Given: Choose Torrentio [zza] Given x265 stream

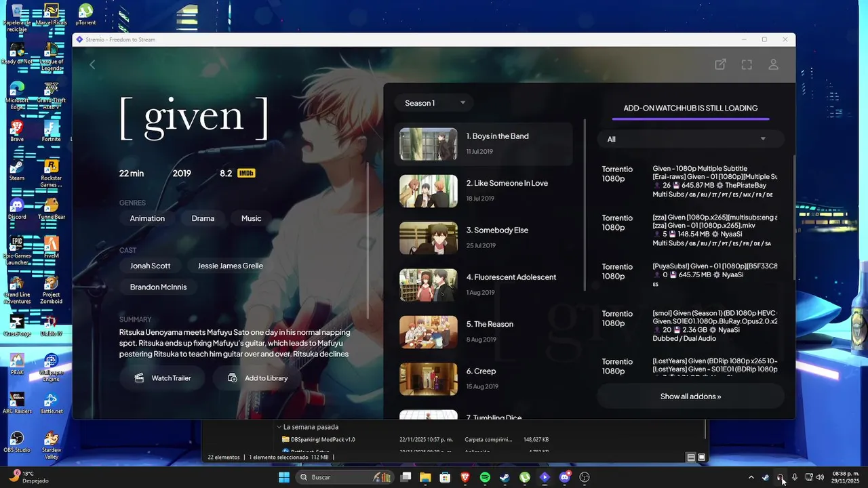Looking at the screenshot, I should [x=690, y=230].
